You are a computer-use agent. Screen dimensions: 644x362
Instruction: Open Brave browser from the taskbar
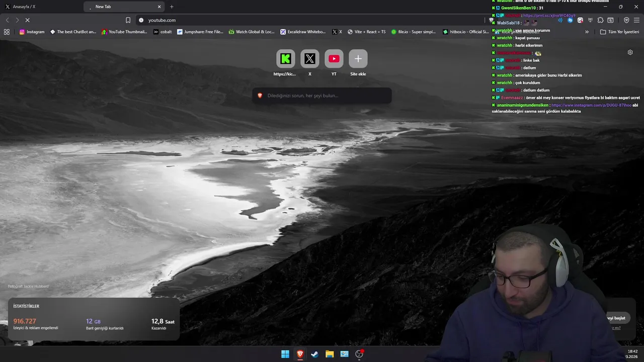coord(300,354)
